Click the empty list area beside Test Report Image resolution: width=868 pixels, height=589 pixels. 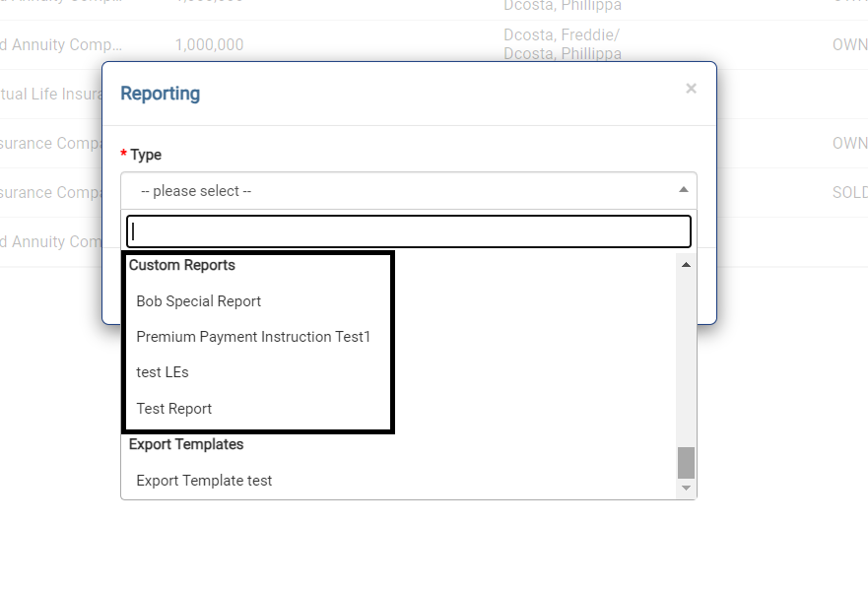tap(532, 409)
